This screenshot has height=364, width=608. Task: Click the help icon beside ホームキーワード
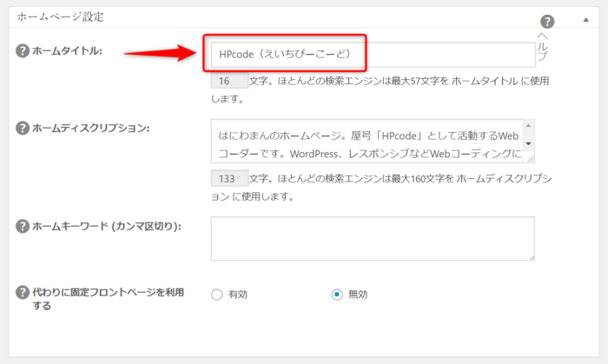coord(23,227)
